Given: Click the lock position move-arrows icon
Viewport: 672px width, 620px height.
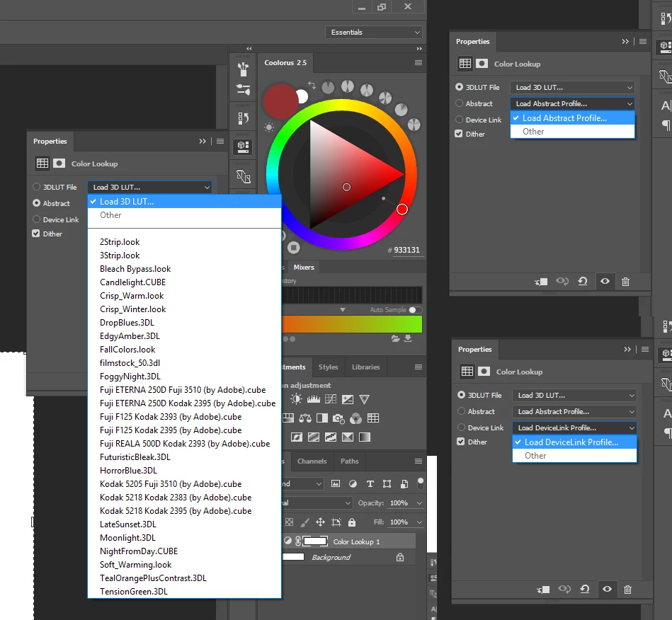Looking at the screenshot, I should coord(320,522).
